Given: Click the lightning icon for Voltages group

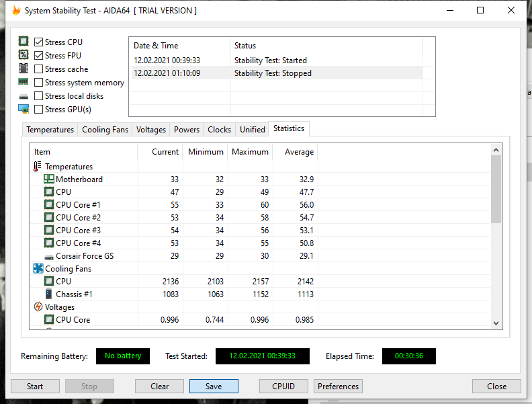Looking at the screenshot, I should point(38,307).
